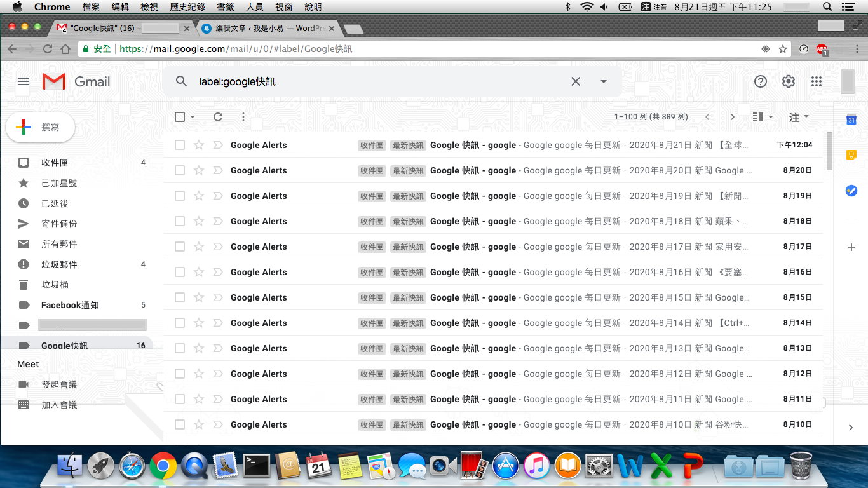Image resolution: width=868 pixels, height=488 pixels.
Task: Star the Aug 20 Google Alerts email
Action: [199, 170]
